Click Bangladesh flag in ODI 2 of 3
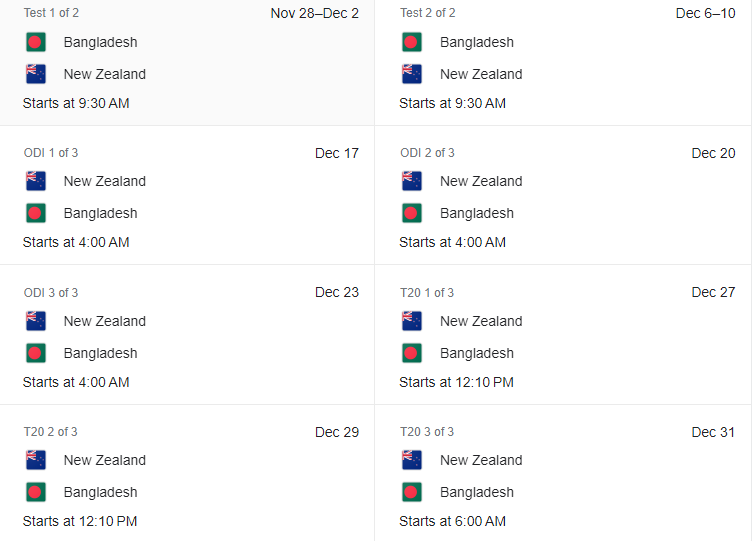 pyautogui.click(x=412, y=213)
